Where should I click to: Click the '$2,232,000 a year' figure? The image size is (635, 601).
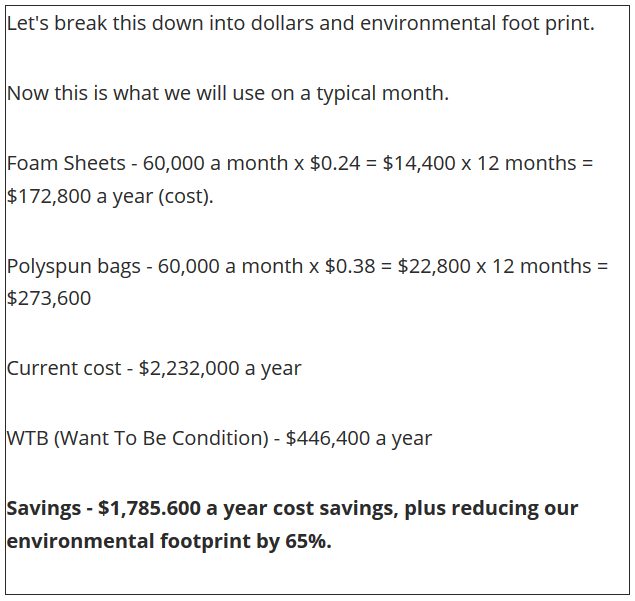(x=220, y=369)
